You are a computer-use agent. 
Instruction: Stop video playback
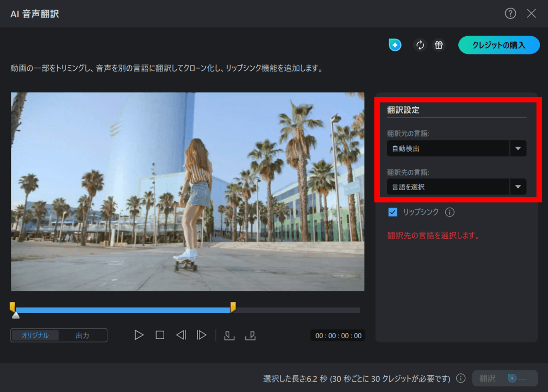pos(160,335)
